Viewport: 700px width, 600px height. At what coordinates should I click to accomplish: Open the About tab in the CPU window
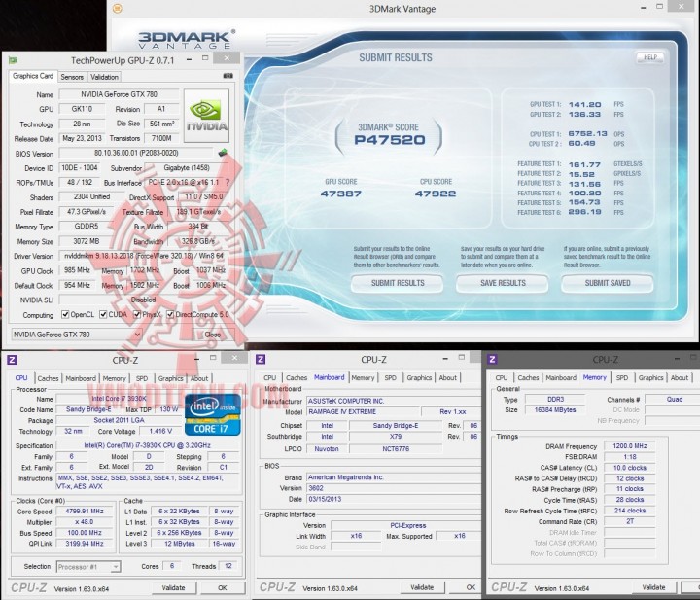pyautogui.click(x=199, y=378)
